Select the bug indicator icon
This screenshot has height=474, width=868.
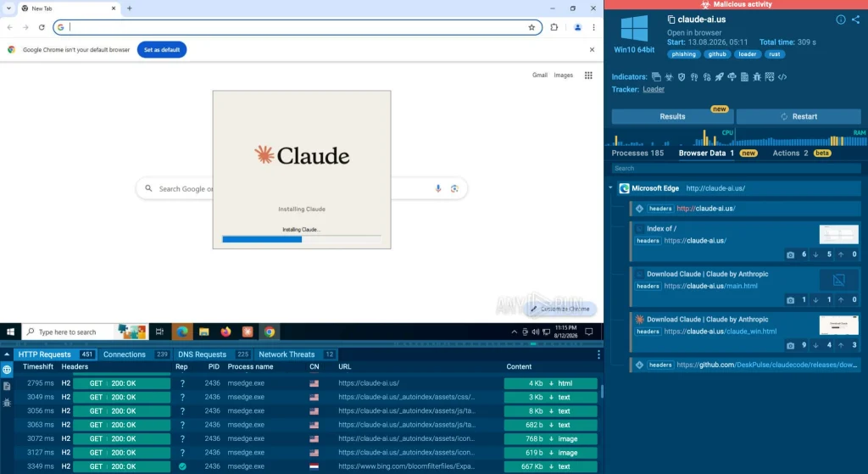point(757,77)
